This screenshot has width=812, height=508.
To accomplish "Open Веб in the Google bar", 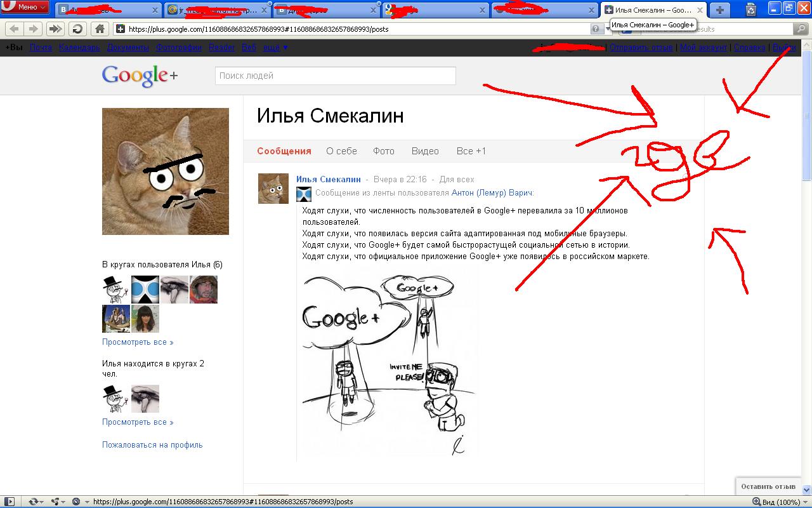I will tap(249, 48).
